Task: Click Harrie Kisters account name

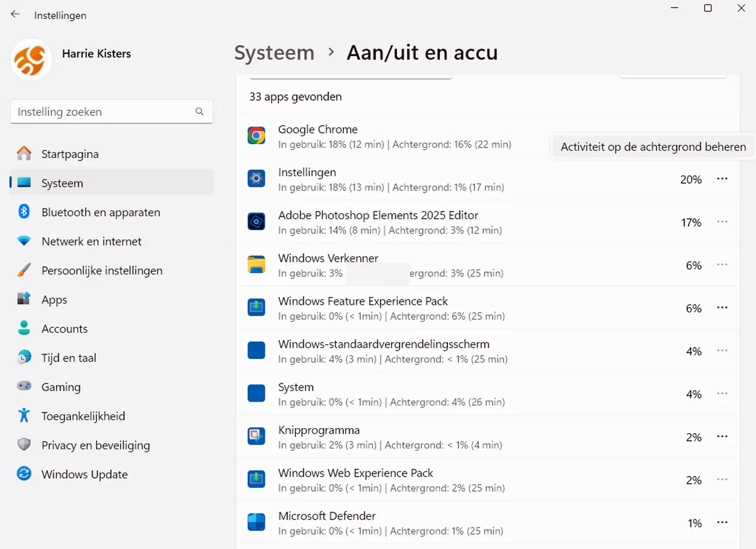Action: [96, 54]
